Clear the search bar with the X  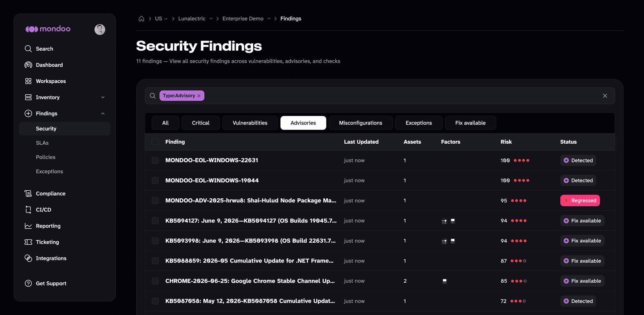click(x=605, y=96)
